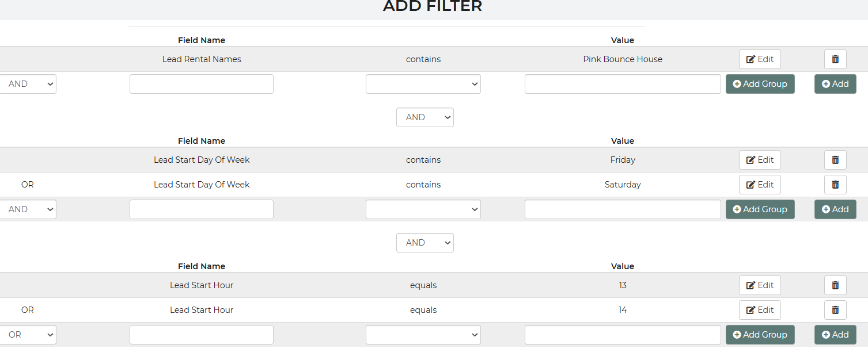868x352 pixels.
Task: Expand the empty operator dropdown below the Saturday row
Action: pos(423,209)
